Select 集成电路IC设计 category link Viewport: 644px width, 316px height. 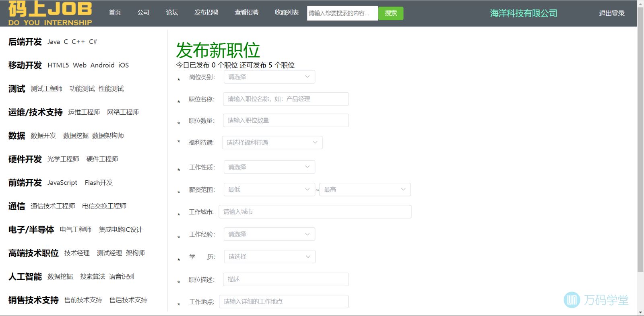click(x=121, y=229)
